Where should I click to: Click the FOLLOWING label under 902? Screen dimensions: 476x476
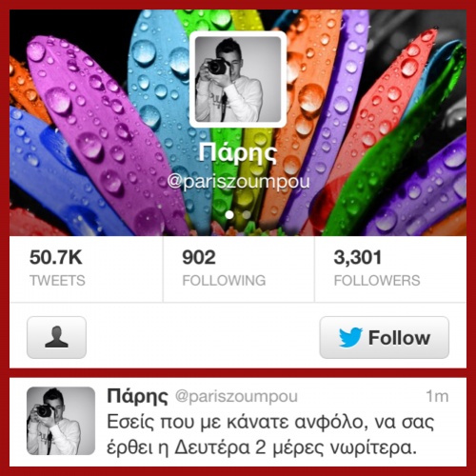224,281
